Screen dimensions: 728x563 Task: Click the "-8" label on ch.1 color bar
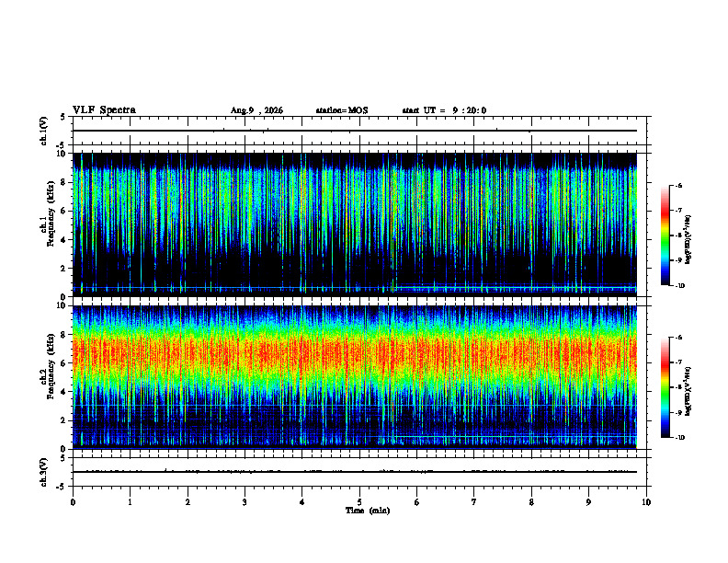tap(678, 236)
